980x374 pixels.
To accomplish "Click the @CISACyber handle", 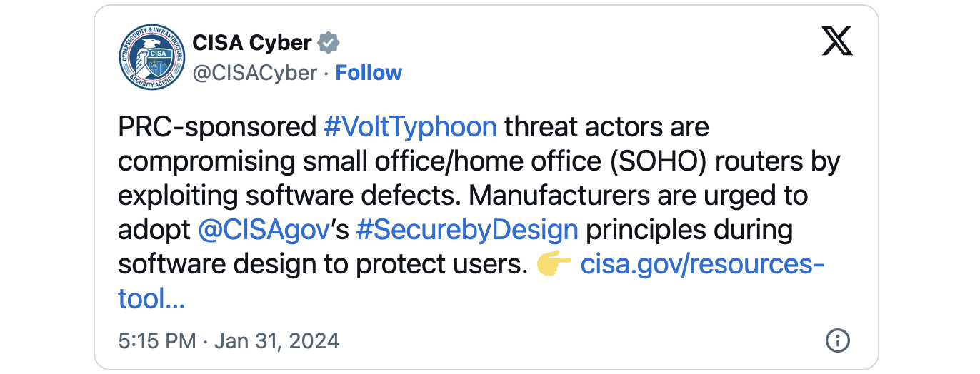I will click(x=254, y=73).
